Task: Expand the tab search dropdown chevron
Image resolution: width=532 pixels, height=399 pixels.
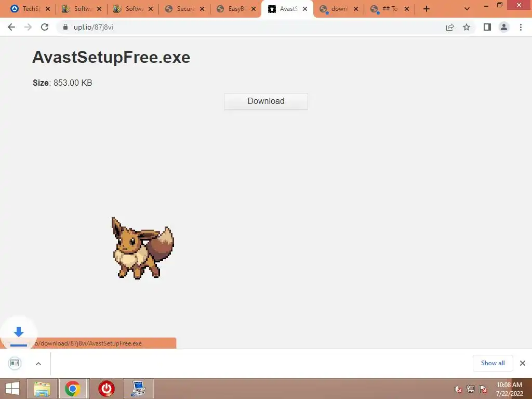Action: tap(467, 9)
